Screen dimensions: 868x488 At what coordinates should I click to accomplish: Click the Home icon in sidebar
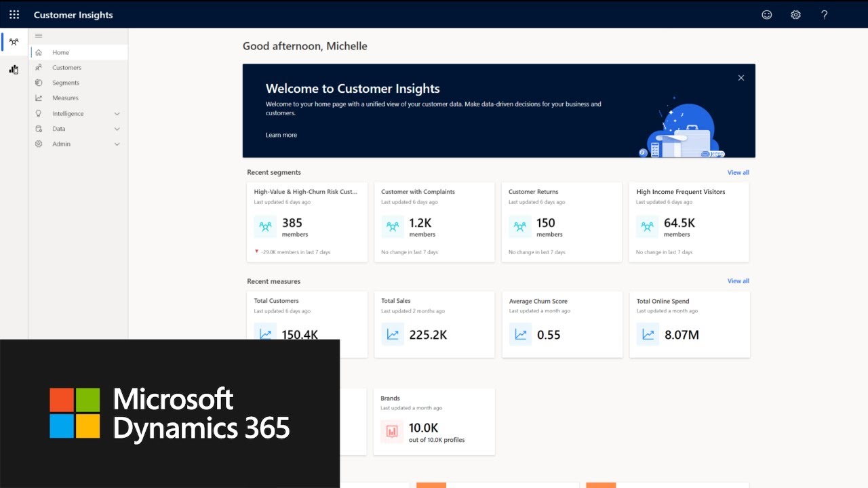39,52
